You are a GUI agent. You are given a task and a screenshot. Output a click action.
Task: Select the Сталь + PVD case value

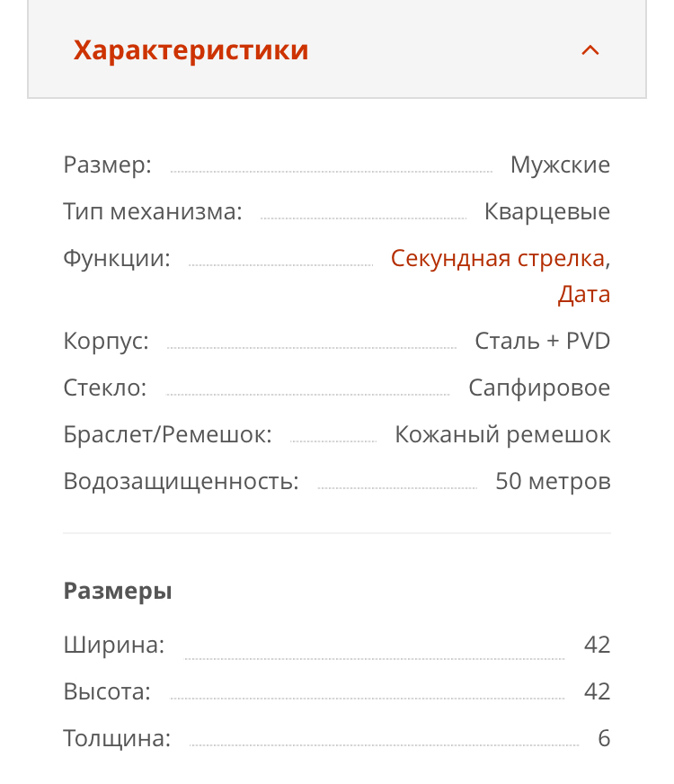[542, 342]
